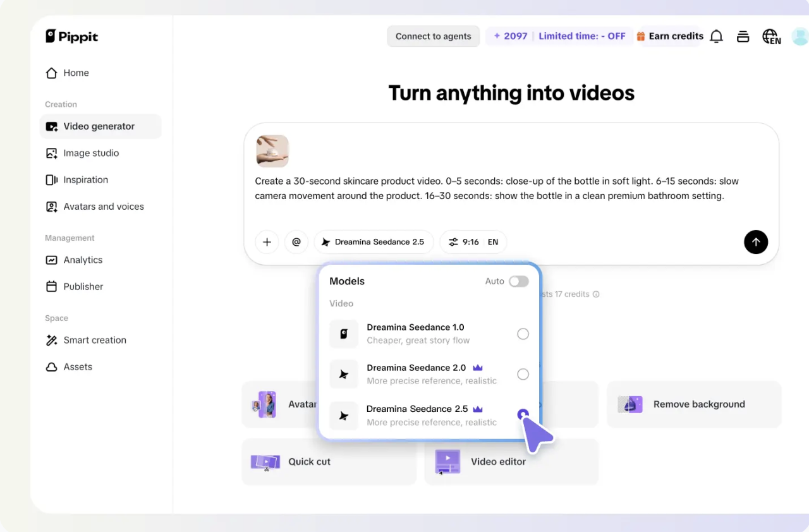Open the 9:16 EN settings selector
The width and height of the screenshot is (809, 532).
click(473, 242)
